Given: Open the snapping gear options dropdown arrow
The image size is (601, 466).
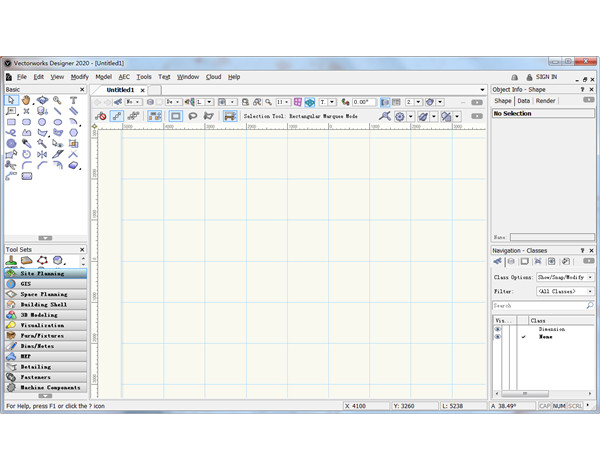Looking at the screenshot, I should click(x=411, y=116).
